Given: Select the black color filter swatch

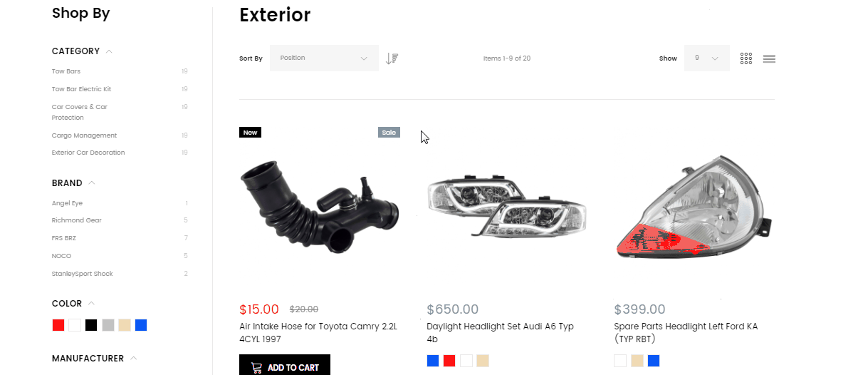Looking at the screenshot, I should [91, 325].
